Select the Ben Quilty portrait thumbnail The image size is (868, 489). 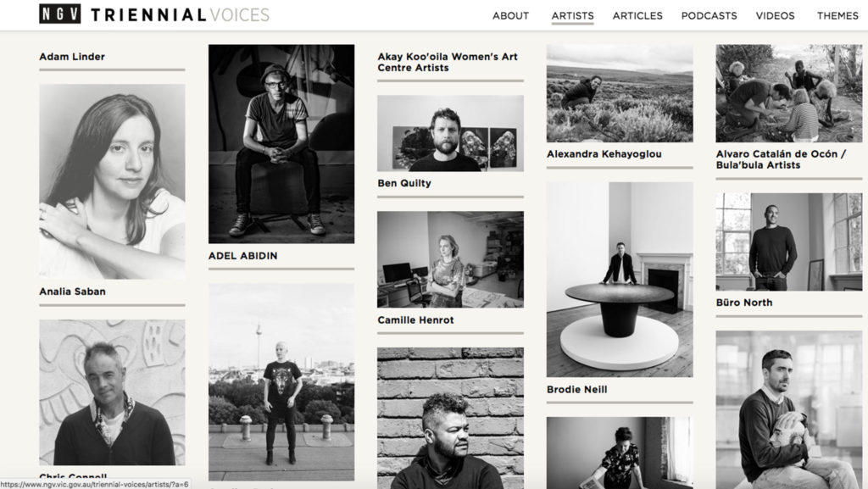(450, 133)
